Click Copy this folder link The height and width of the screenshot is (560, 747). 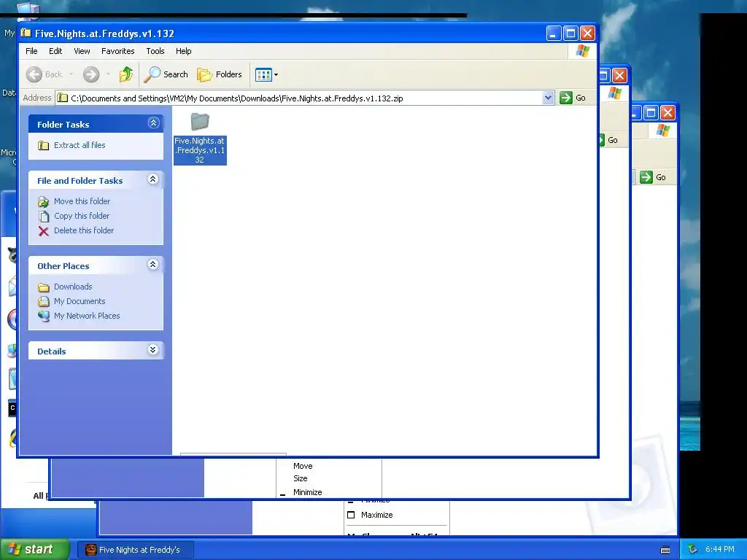click(x=82, y=216)
